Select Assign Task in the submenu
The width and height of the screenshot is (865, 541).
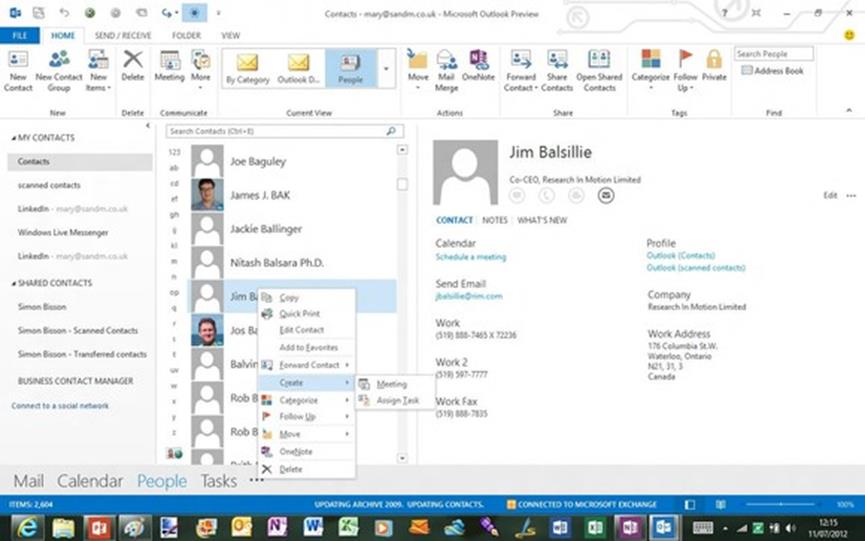click(x=396, y=400)
